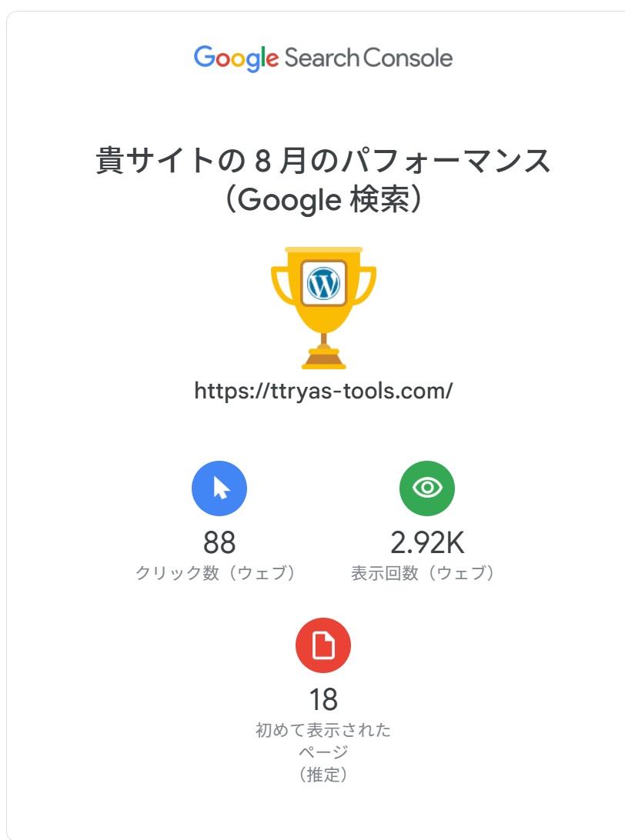This screenshot has height=840, width=625.
Task: Click the Search Console header text
Action: click(368, 58)
